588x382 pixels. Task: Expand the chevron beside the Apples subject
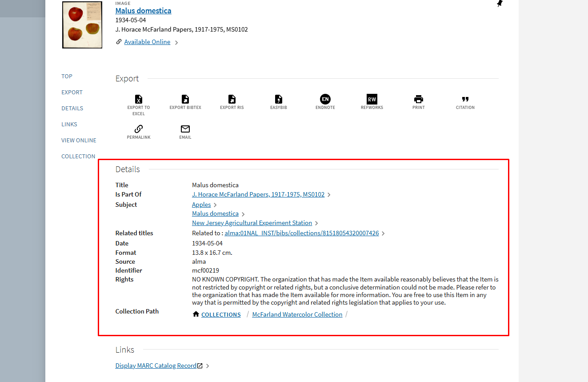coord(215,205)
